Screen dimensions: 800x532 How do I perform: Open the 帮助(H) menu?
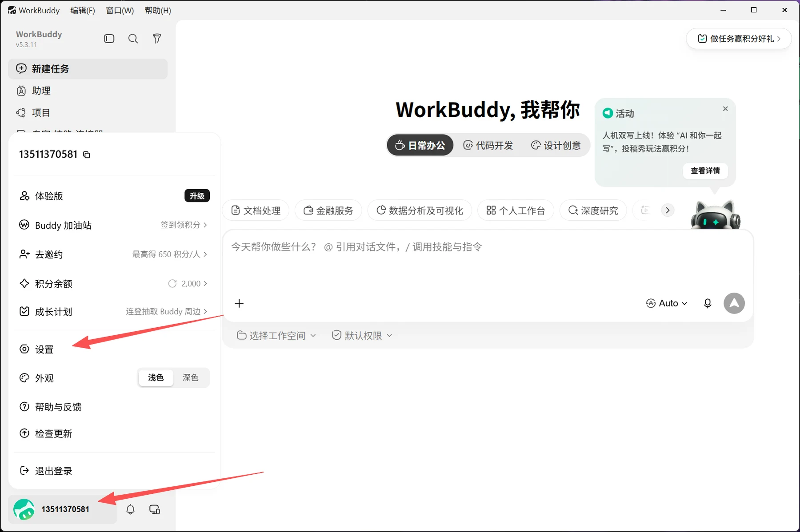tap(158, 10)
